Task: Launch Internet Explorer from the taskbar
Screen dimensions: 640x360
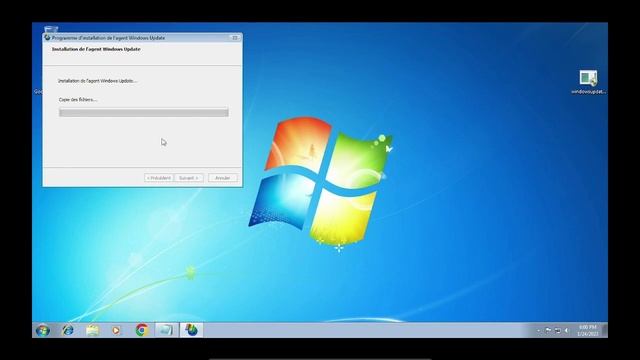Action: click(68, 330)
